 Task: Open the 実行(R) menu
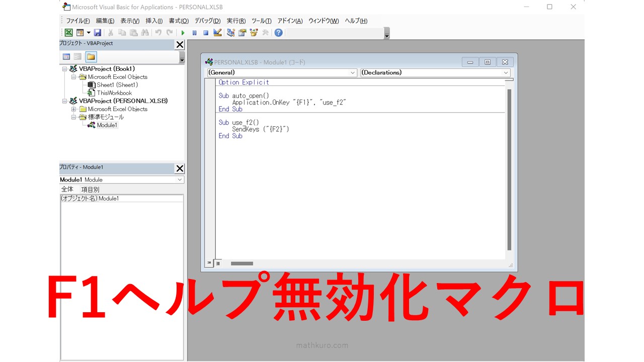pos(236,21)
